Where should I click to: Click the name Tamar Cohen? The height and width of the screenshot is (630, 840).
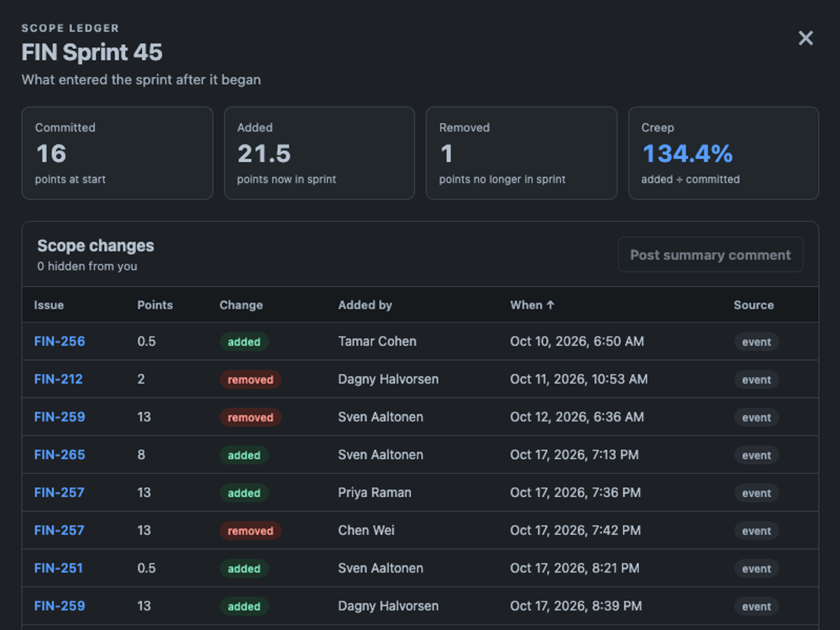coord(377,342)
